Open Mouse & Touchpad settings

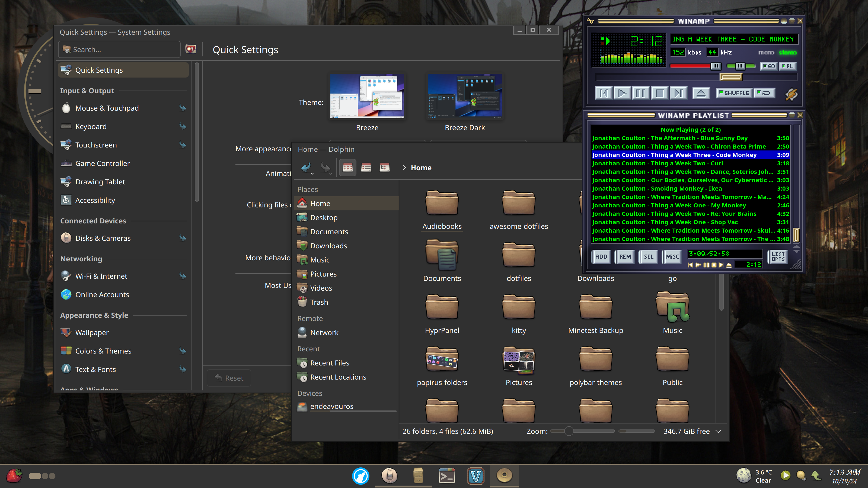tap(123, 108)
